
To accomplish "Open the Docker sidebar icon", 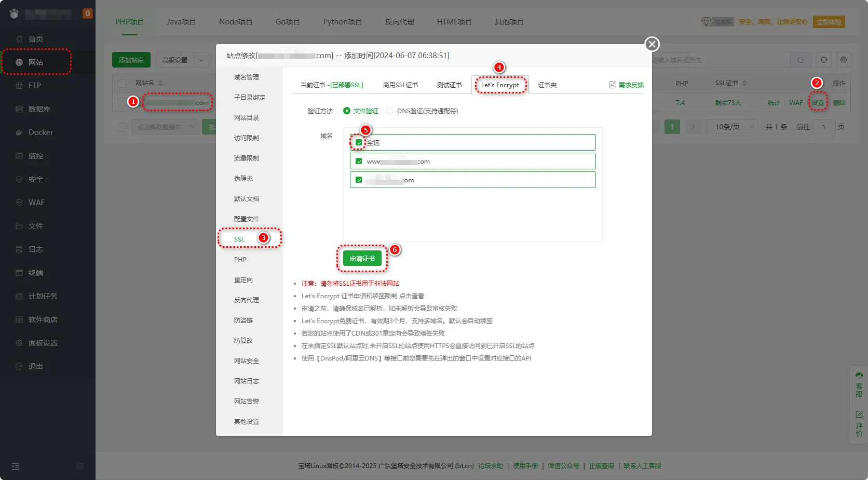I will 19,132.
